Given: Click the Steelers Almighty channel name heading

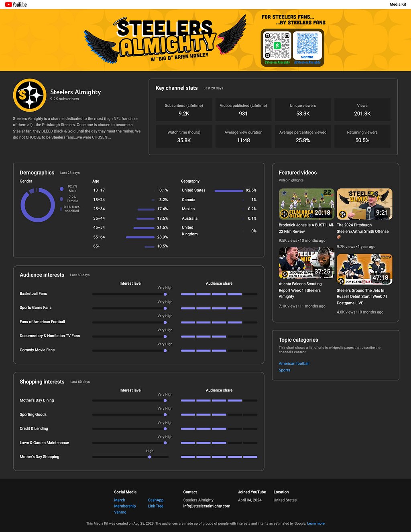Looking at the screenshot, I should (75, 92).
